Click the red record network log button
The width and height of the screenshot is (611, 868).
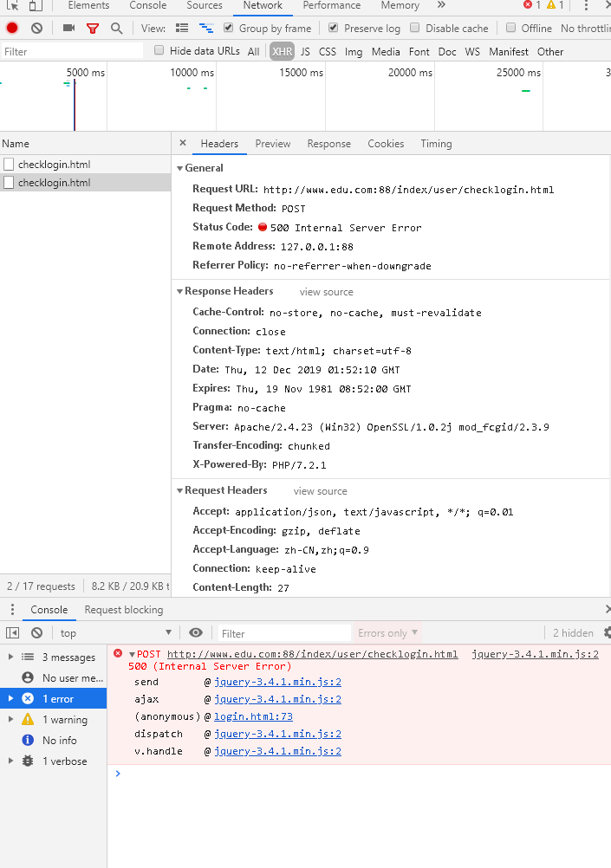coord(12,28)
